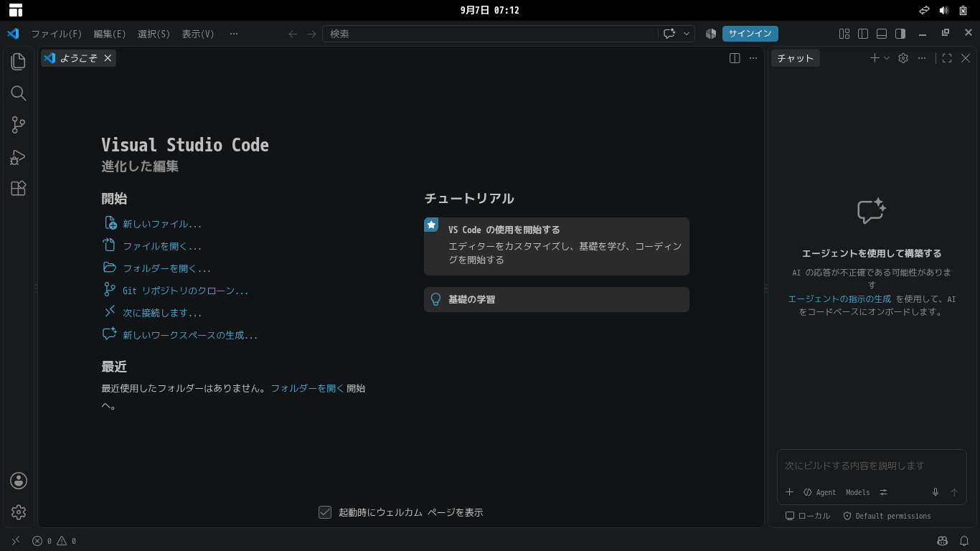Send the chat message arrow
980x551 pixels.
point(954,492)
